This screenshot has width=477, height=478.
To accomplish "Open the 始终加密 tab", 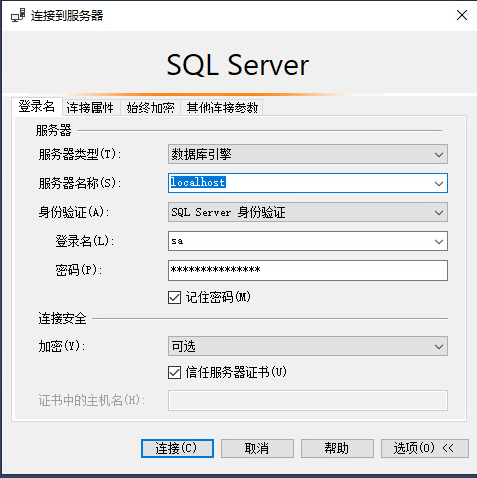I will click(150, 108).
